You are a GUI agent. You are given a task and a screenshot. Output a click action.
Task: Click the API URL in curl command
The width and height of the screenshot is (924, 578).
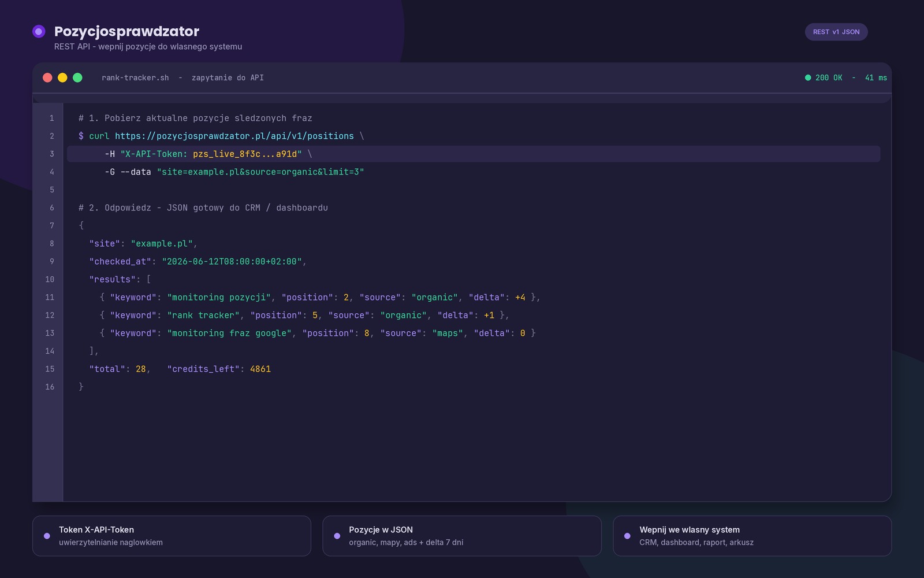pyautogui.click(x=234, y=136)
